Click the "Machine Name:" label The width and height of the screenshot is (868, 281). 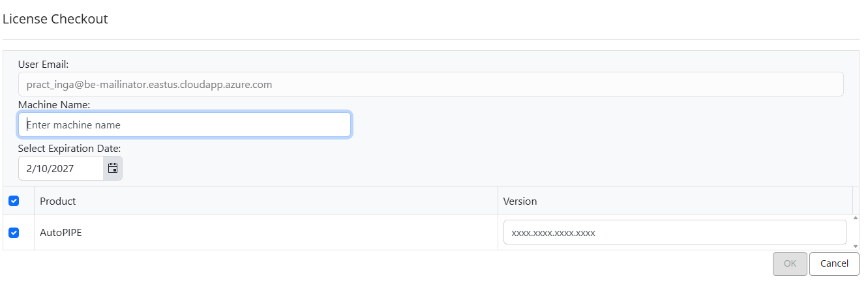54,104
